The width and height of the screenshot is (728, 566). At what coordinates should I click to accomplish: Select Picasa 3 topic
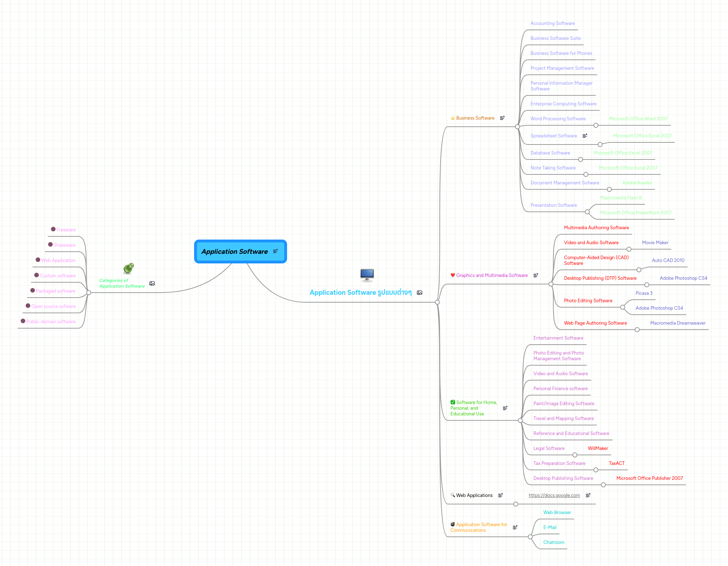pos(644,293)
